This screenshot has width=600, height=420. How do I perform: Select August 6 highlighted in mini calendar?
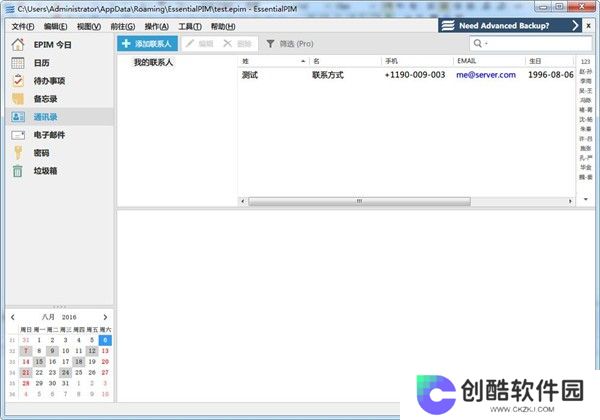coord(105,340)
